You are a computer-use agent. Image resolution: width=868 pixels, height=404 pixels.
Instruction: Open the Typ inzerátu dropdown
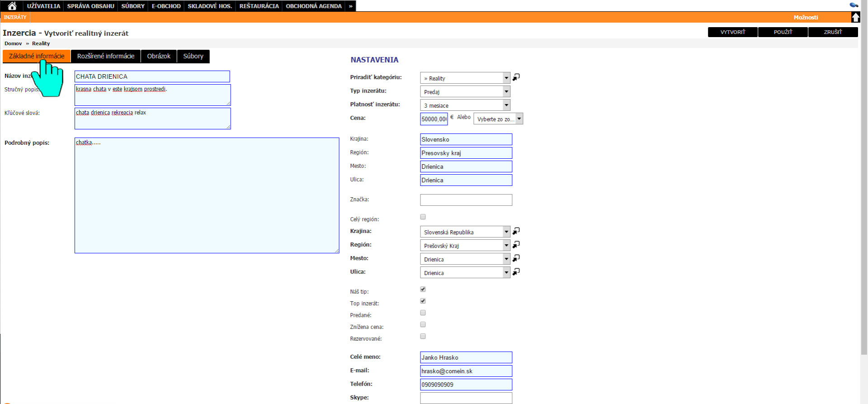pyautogui.click(x=465, y=92)
